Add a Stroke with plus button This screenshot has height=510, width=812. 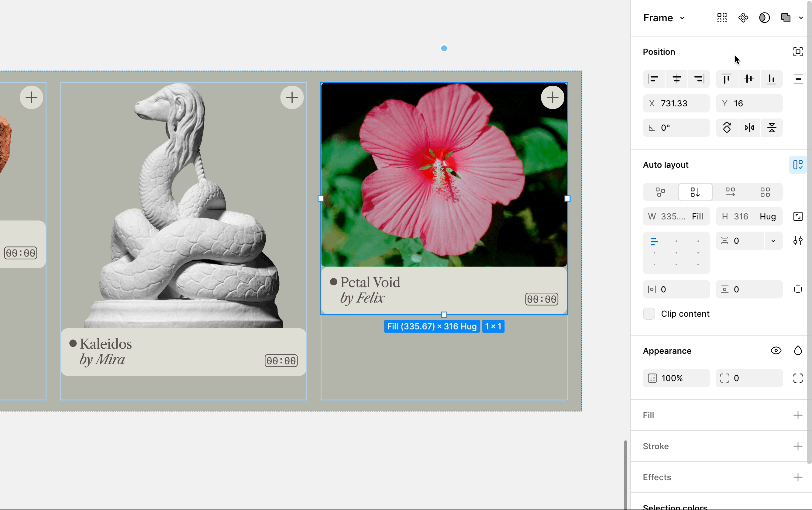click(798, 446)
